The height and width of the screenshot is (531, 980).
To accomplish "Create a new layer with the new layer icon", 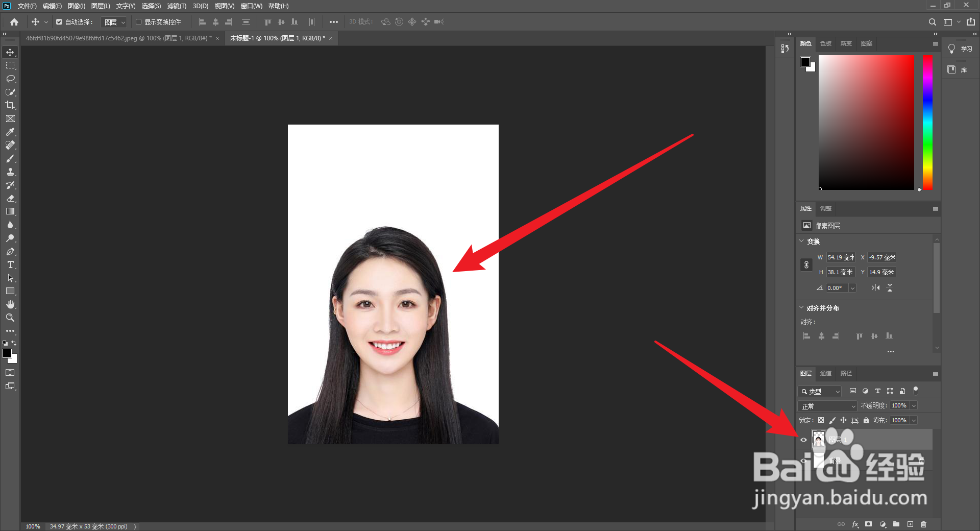I will (910, 524).
